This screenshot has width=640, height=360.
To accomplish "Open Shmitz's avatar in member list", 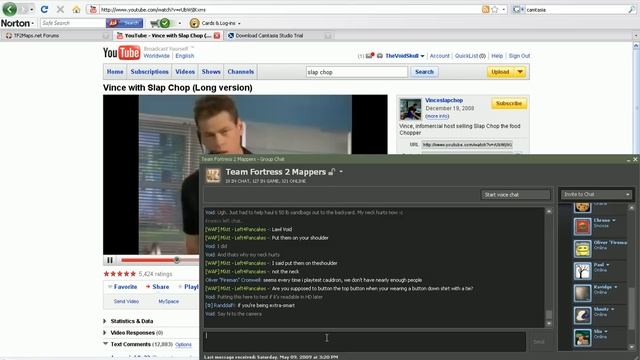I will pos(582,315).
